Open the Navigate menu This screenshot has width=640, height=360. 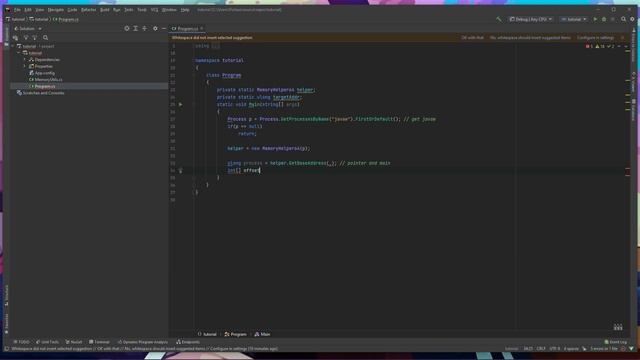click(56, 9)
